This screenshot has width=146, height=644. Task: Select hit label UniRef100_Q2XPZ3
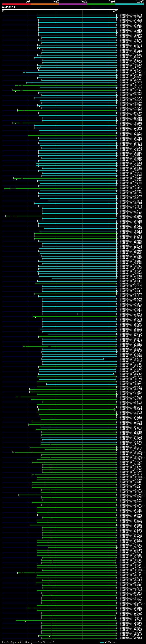point(131,70)
